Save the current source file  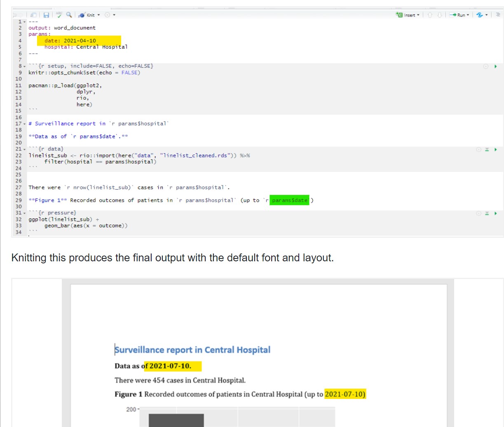click(46, 15)
